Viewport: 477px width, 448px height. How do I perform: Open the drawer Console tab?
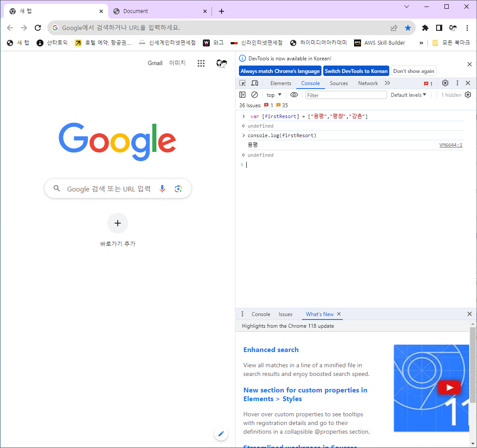click(261, 314)
